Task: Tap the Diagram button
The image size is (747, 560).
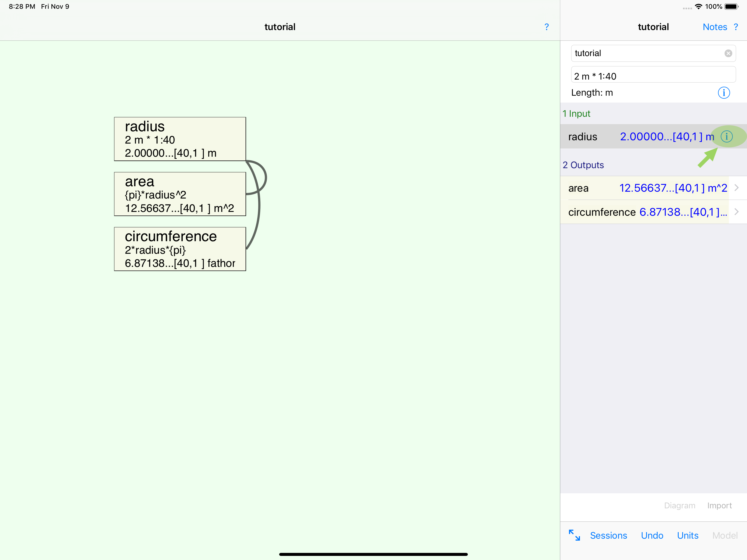Action: click(679, 505)
